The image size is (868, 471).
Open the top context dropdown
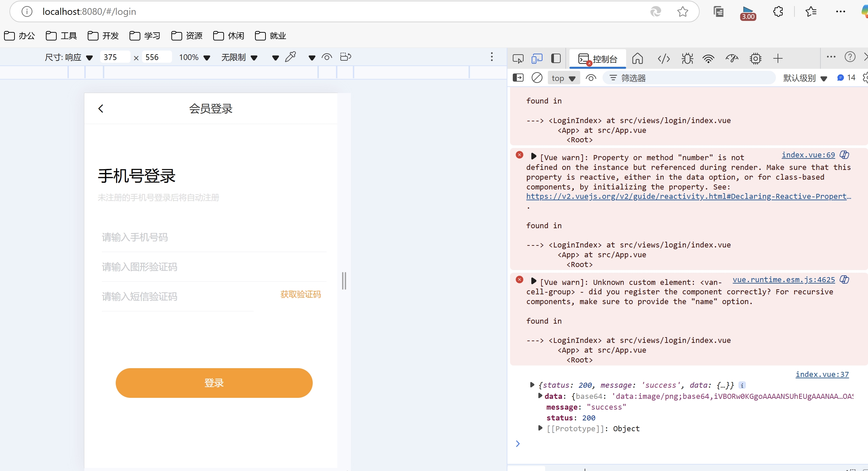coord(563,78)
